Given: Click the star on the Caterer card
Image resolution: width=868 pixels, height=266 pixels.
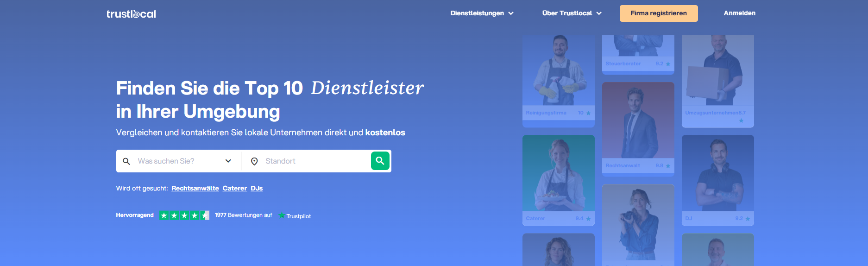Looking at the screenshot, I should click(588, 219).
